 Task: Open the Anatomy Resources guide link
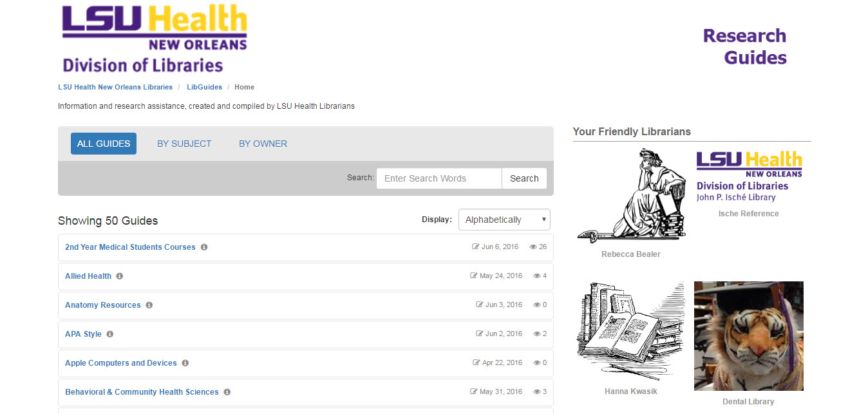pyautogui.click(x=102, y=305)
